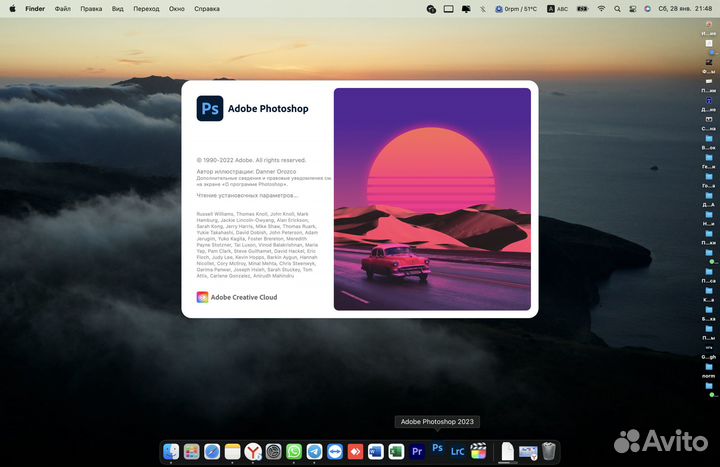720x467 pixels.
Task: Open the Wi-Fi menu
Action: (601, 9)
